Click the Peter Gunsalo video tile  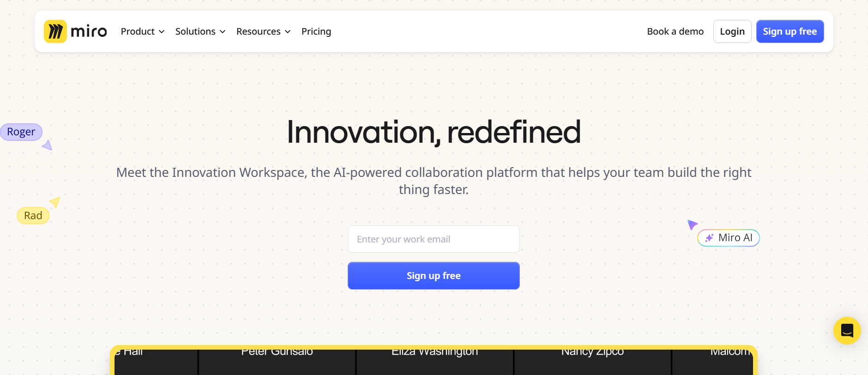coord(277,362)
